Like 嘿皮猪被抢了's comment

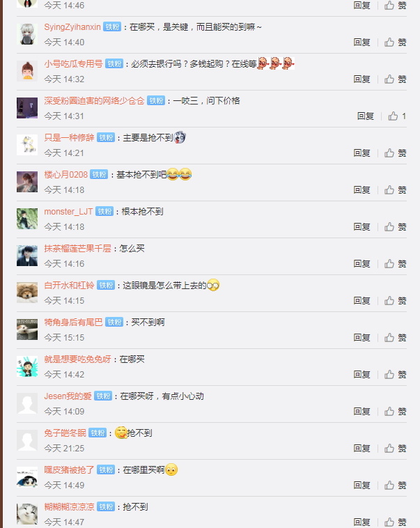click(395, 486)
